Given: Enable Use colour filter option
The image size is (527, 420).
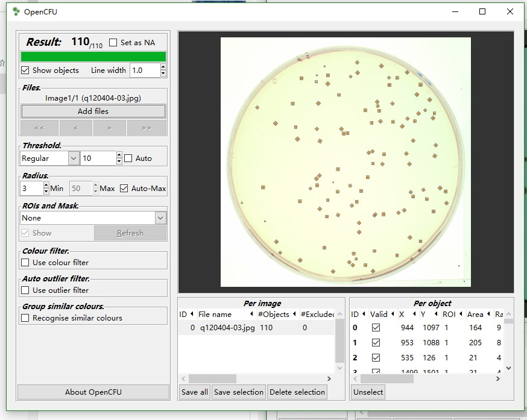Looking at the screenshot, I should (25, 263).
